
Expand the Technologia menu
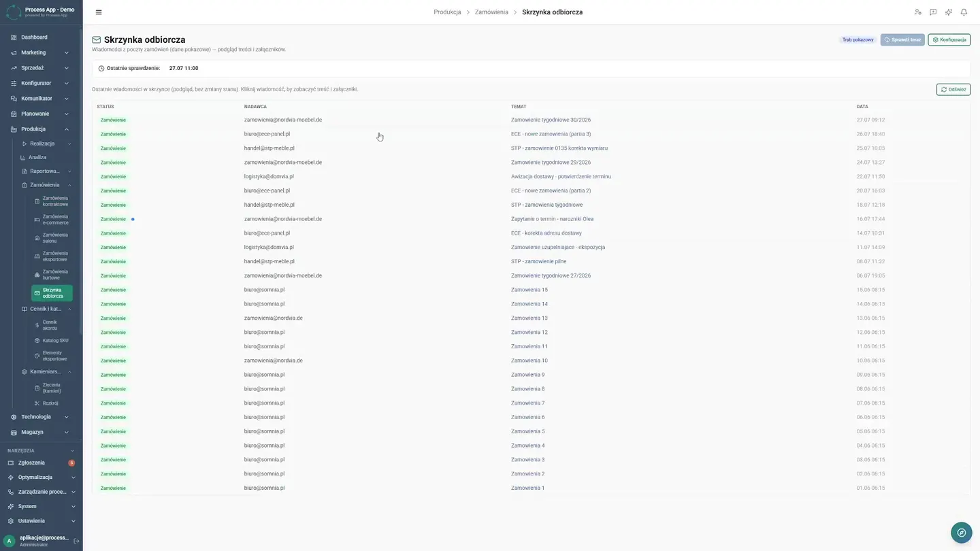pyautogui.click(x=41, y=417)
